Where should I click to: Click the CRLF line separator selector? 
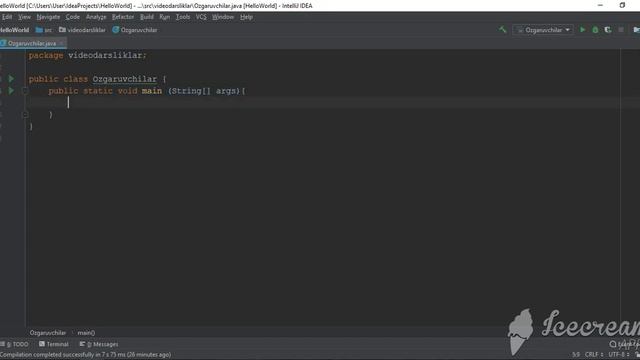point(594,354)
